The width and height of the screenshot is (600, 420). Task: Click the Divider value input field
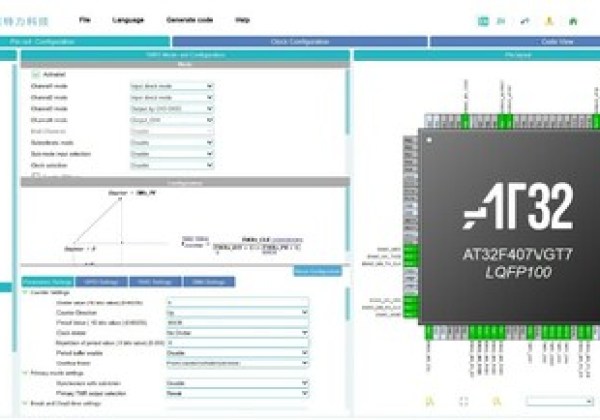(237, 301)
